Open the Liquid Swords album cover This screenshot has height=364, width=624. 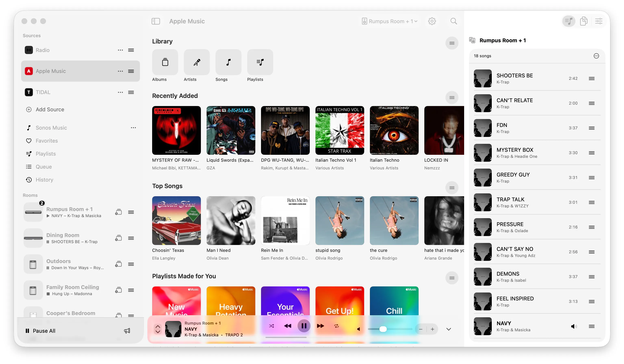231,130
